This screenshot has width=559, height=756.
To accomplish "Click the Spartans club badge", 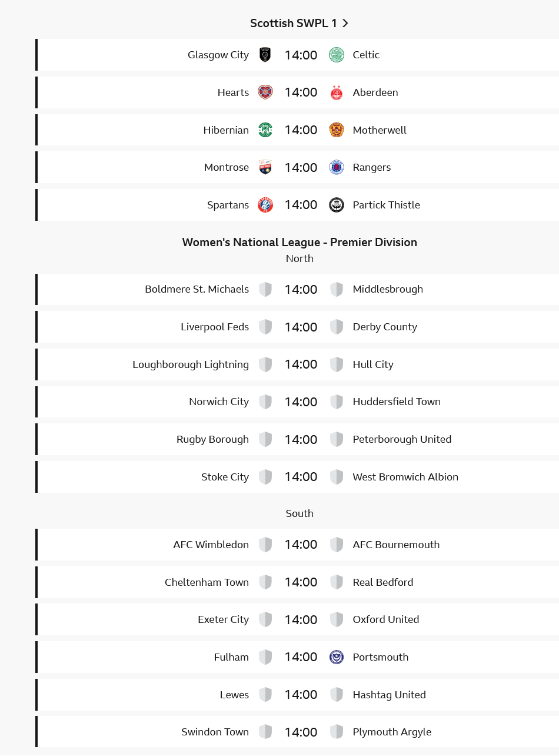I will coord(265,205).
